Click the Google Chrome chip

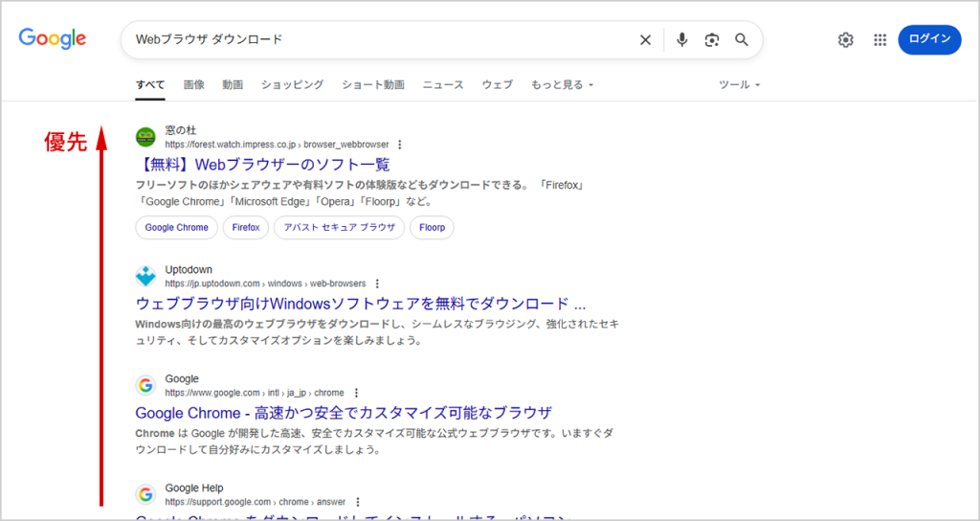176,228
